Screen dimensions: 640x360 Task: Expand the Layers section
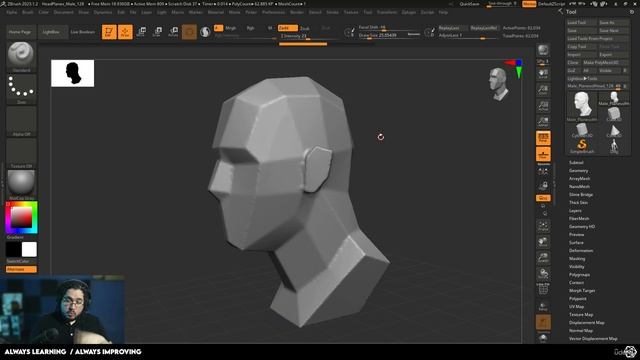(575, 211)
